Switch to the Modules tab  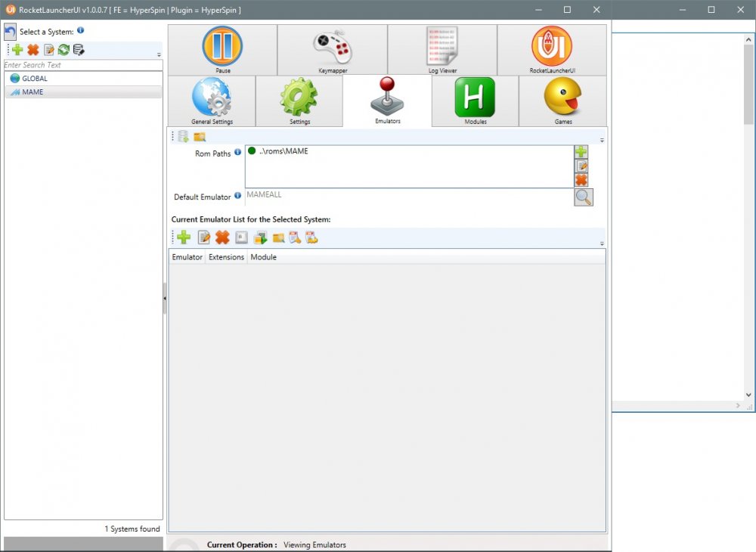tap(475, 101)
